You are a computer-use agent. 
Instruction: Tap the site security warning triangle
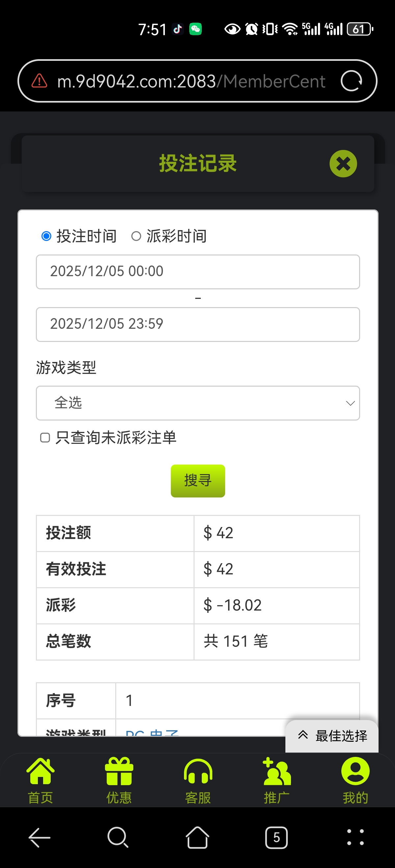point(39,81)
